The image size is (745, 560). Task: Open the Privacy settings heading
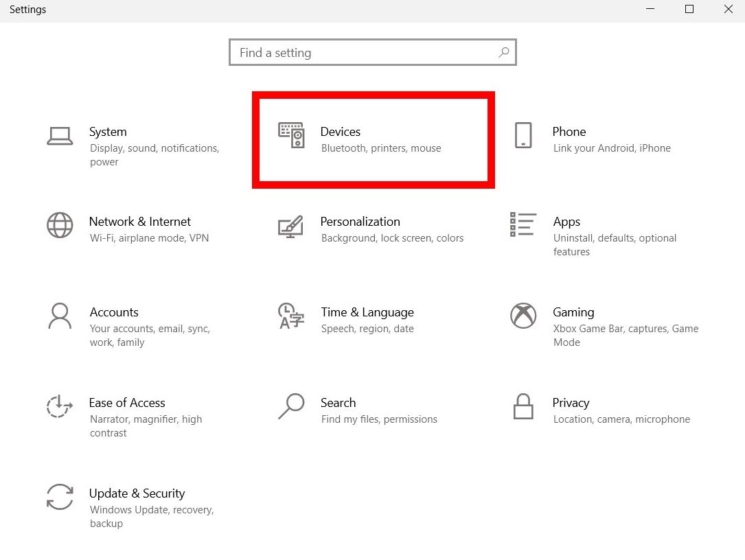click(x=571, y=403)
